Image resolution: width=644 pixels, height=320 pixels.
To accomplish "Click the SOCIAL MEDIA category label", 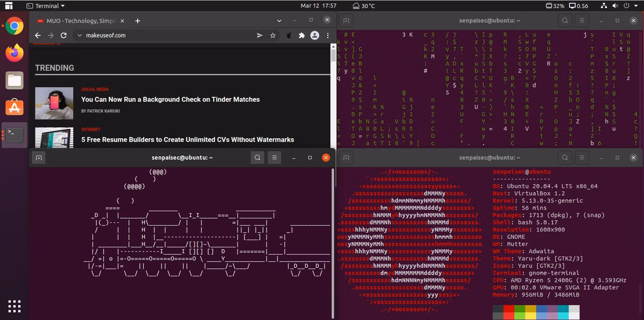I will coord(95,89).
